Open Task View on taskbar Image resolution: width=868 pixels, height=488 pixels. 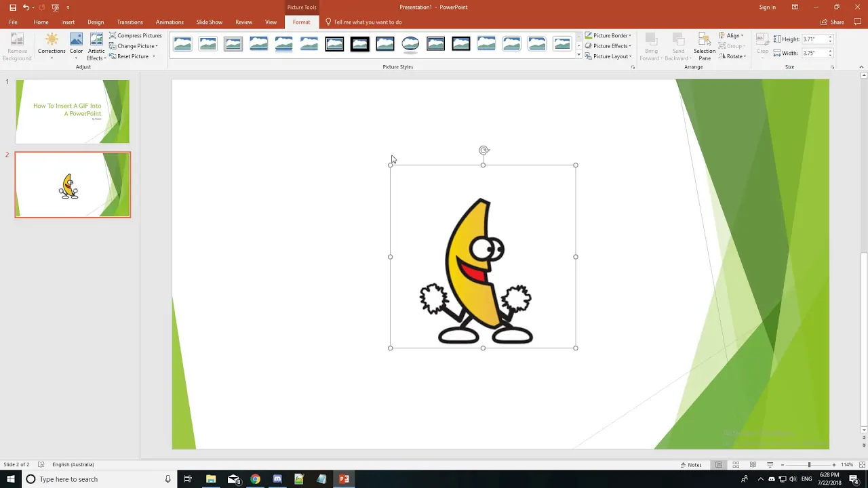[188, 479]
